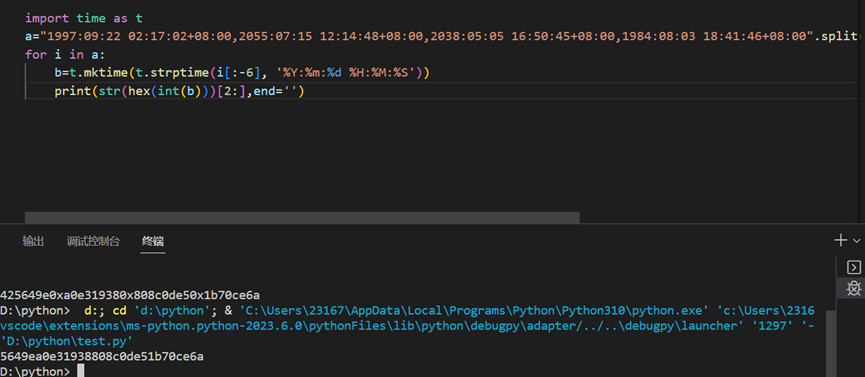Click the python.exe path in the terminal
The height and width of the screenshot is (377, 865).
tap(474, 310)
